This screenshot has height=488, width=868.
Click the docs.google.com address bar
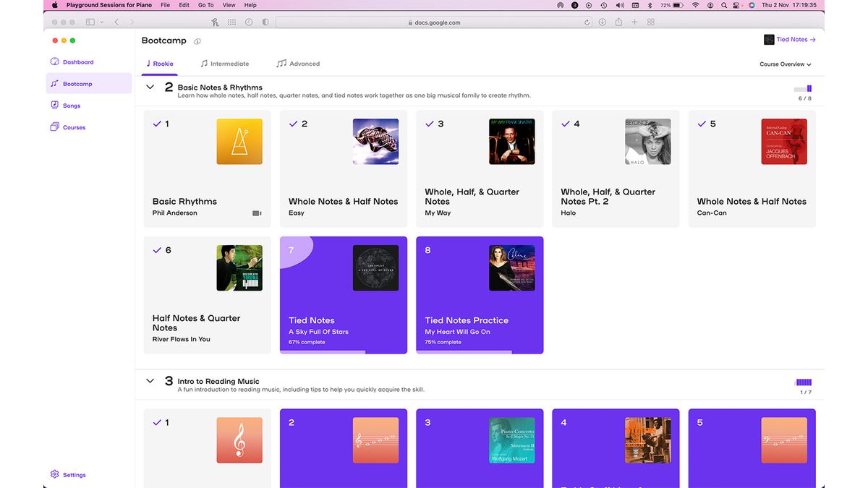[434, 22]
